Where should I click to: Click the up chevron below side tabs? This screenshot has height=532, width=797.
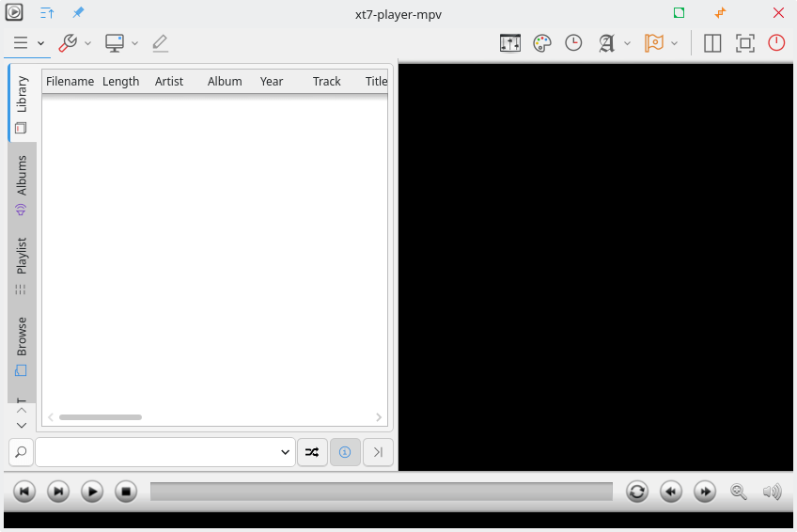click(22, 411)
